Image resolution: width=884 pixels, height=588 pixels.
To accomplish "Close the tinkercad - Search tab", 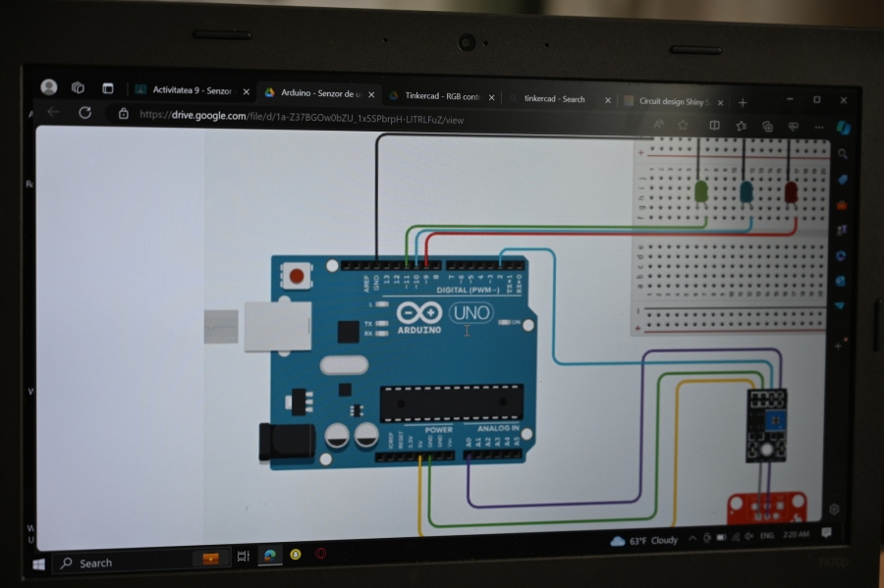I will coord(607,100).
